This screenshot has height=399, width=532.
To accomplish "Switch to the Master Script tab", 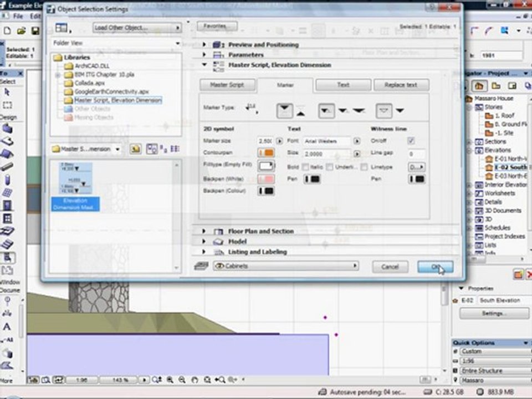I will pyautogui.click(x=227, y=85).
